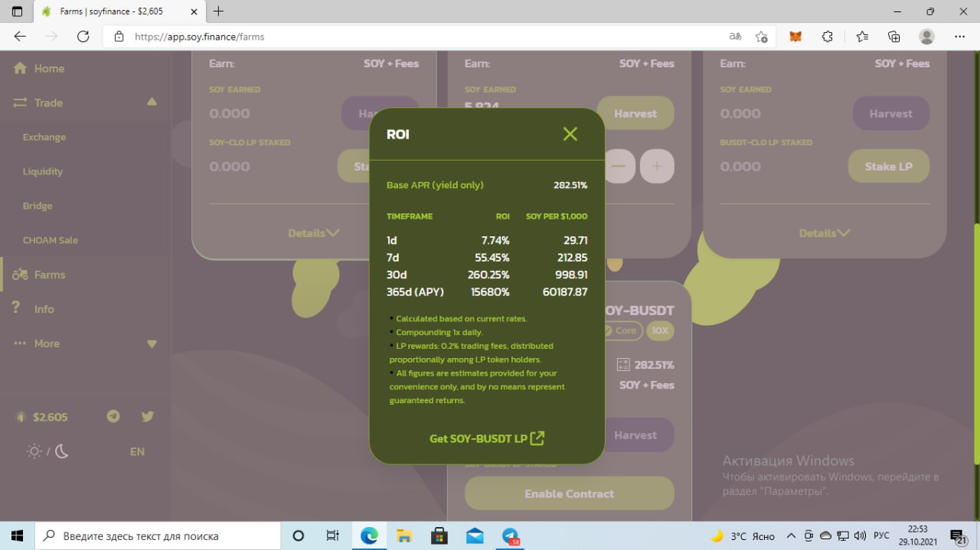The height and width of the screenshot is (550, 980).
Task: Open Cortana circle in the taskbar
Action: 299,535
